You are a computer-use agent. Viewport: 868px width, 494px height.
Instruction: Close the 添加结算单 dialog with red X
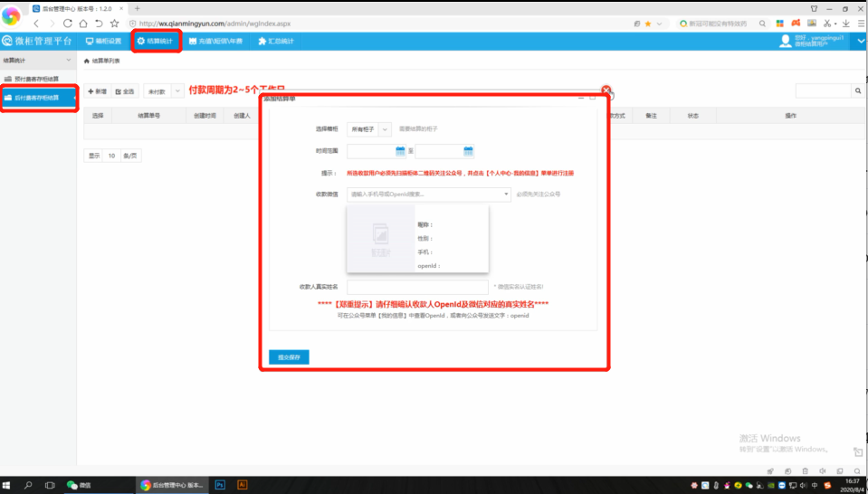tap(606, 90)
